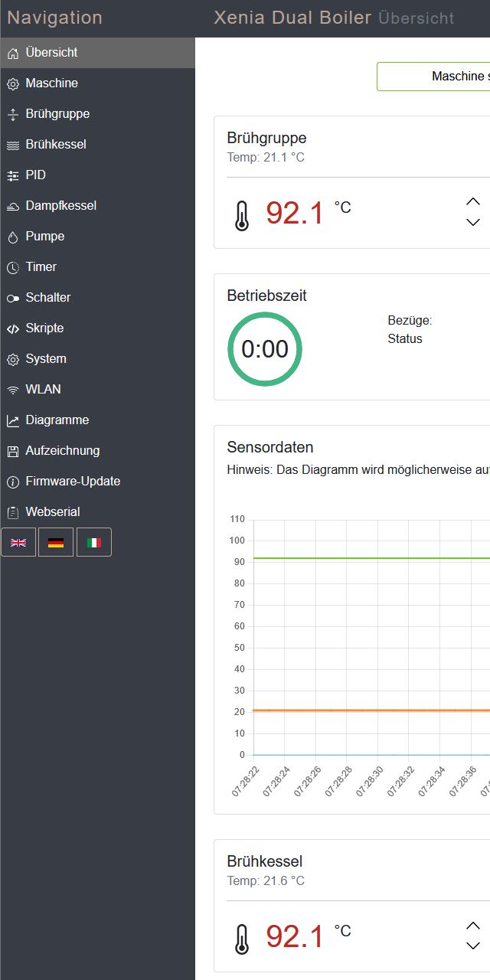Open the Brühkessel menu entry
Screen dimensions: 490x980
(97, 145)
